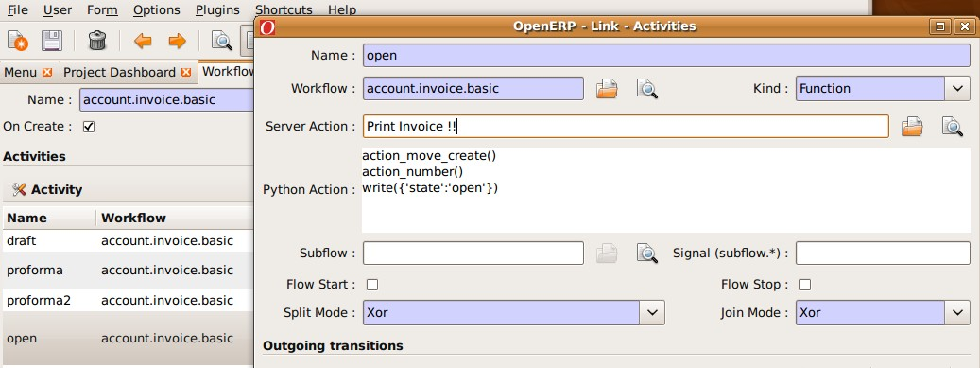Click the OpenERP logo in dialog title bar
The image size is (980, 368).
(267, 26)
